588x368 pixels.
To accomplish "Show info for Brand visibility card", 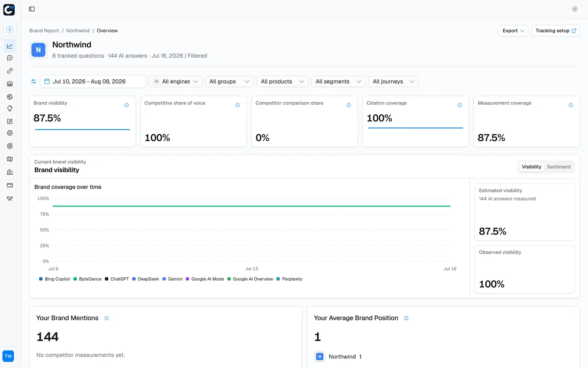I will coord(127,105).
